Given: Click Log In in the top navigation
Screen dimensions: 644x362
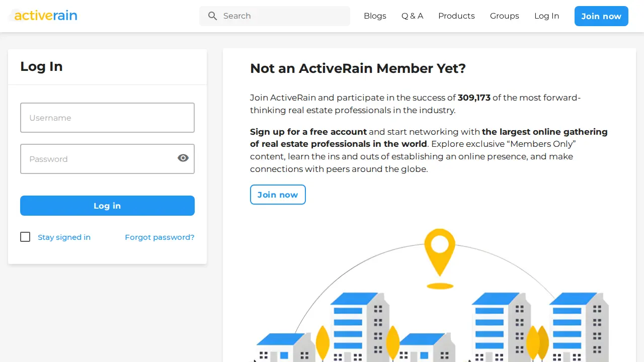Looking at the screenshot, I should pos(546,16).
